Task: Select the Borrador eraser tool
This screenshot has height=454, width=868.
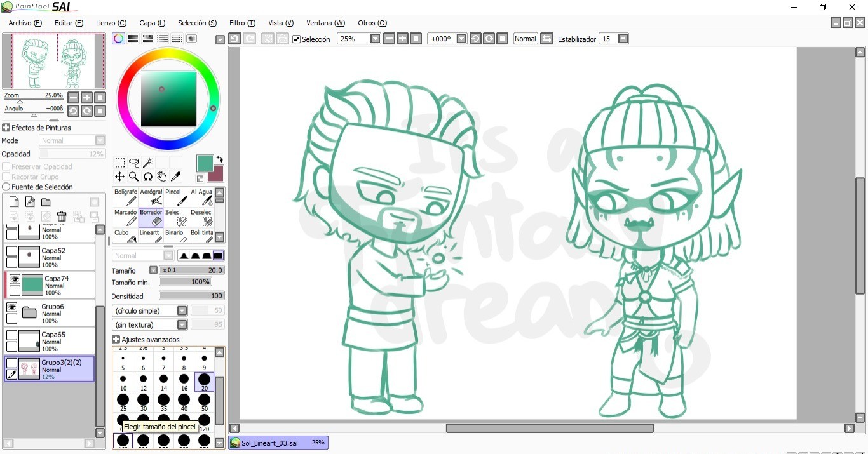Action: point(151,217)
